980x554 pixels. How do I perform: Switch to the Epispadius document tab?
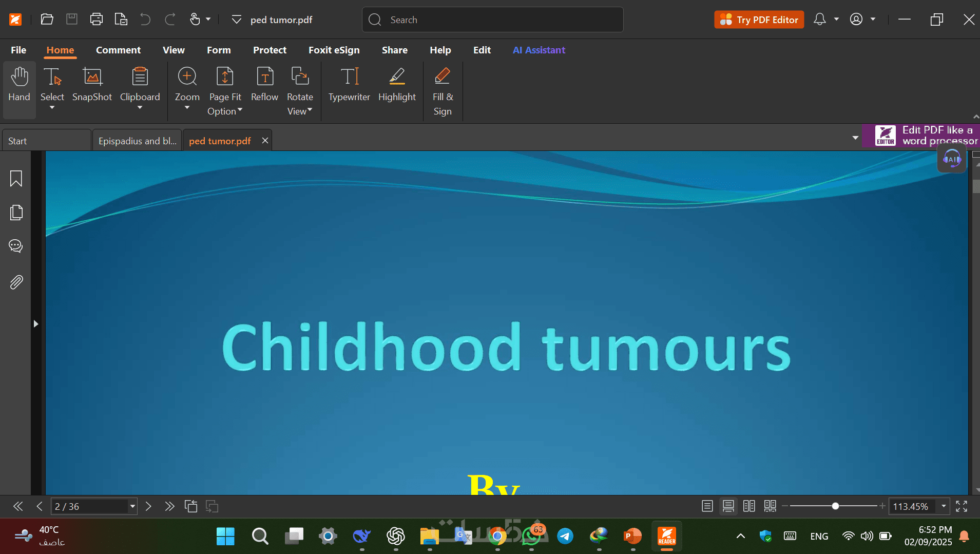pos(137,141)
